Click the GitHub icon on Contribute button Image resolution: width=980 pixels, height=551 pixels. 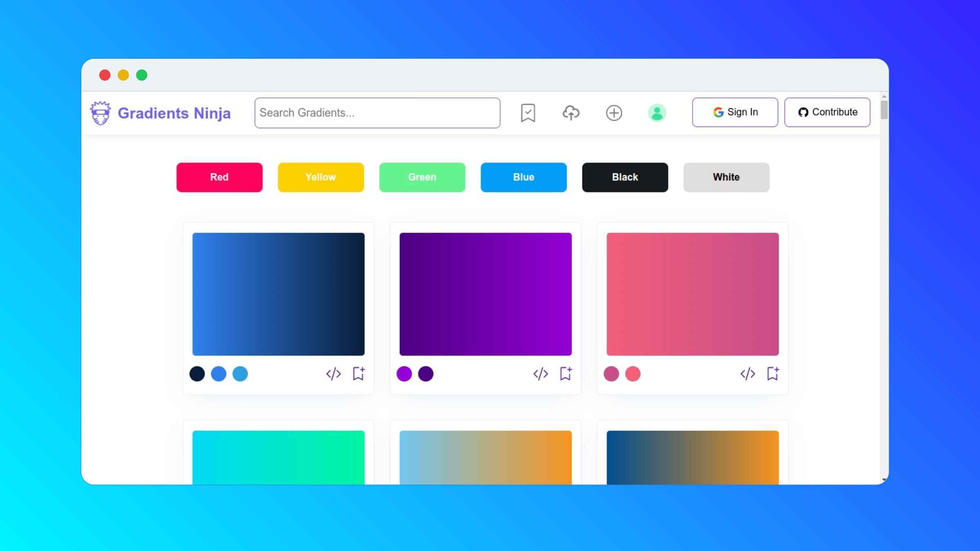point(803,112)
